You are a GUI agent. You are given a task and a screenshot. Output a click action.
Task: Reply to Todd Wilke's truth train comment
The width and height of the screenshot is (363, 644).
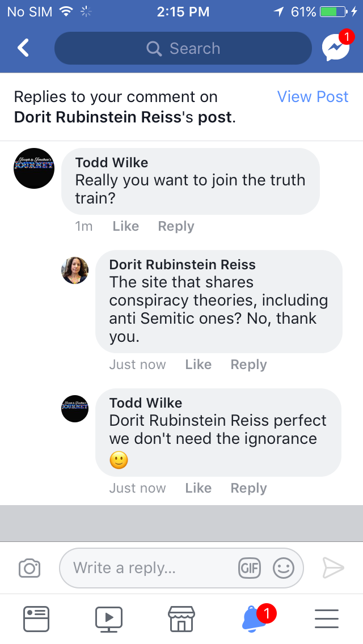[x=176, y=226]
